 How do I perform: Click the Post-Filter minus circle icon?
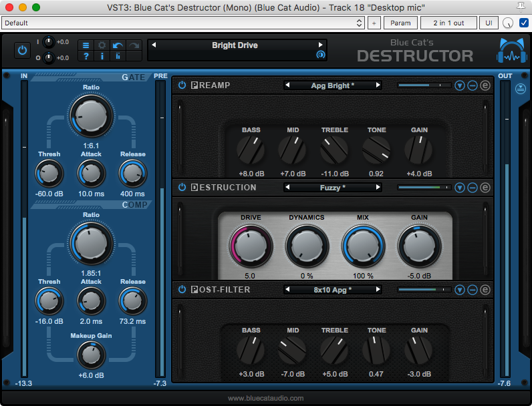pos(473,290)
